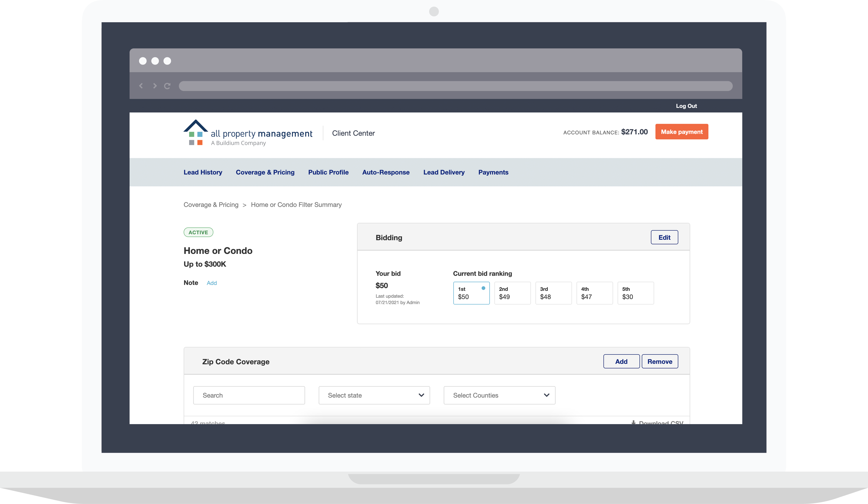Click the account balance $271.00 value

click(x=634, y=132)
